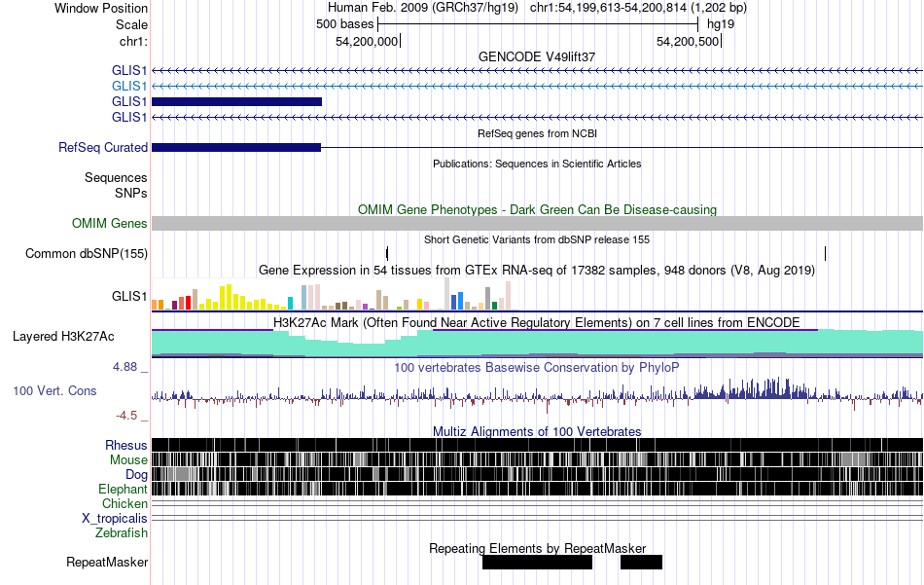The height and width of the screenshot is (585, 924).
Task: Click the Zebrafish alignment label
Action: point(122,533)
